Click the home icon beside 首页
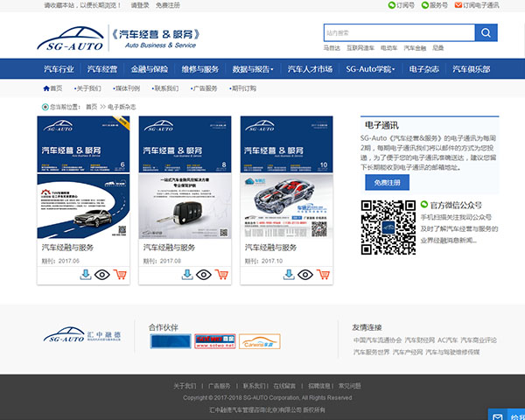 point(46,88)
